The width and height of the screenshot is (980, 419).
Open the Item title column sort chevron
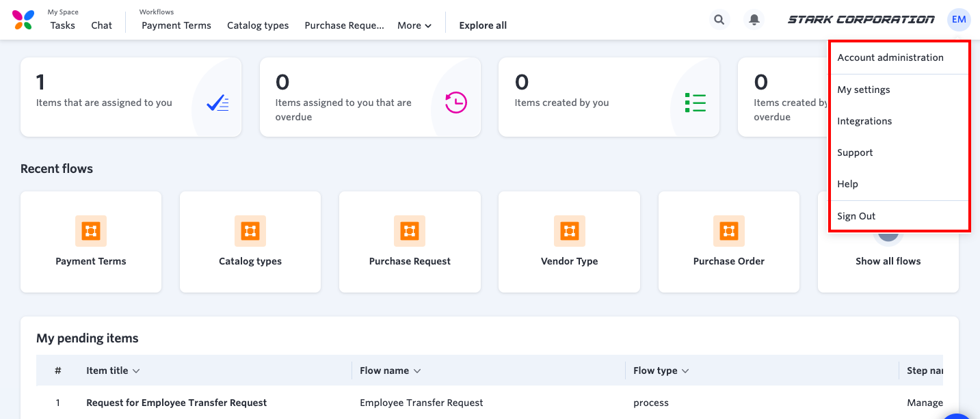[136, 371]
